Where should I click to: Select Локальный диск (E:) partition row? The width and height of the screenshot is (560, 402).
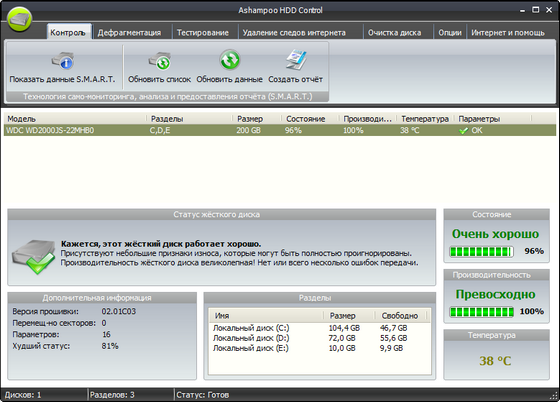319,348
